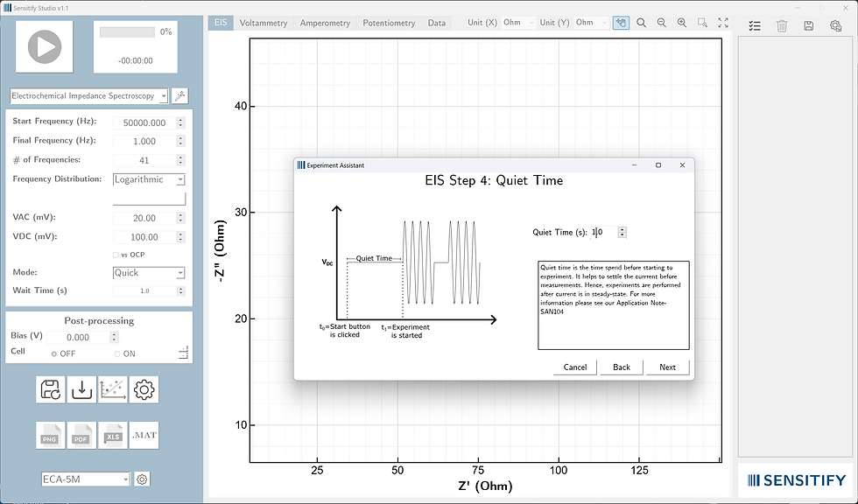
Task: Open the Unit (Y) Ohm dropdown
Action: tap(590, 23)
